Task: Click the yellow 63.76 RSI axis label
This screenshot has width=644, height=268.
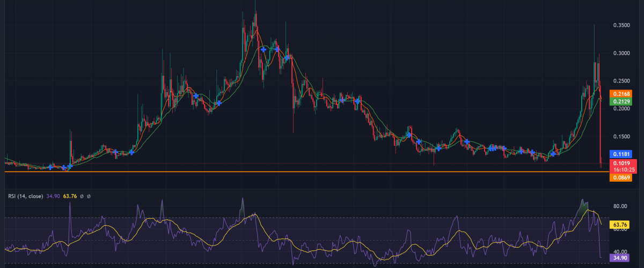Action: pos(620,225)
